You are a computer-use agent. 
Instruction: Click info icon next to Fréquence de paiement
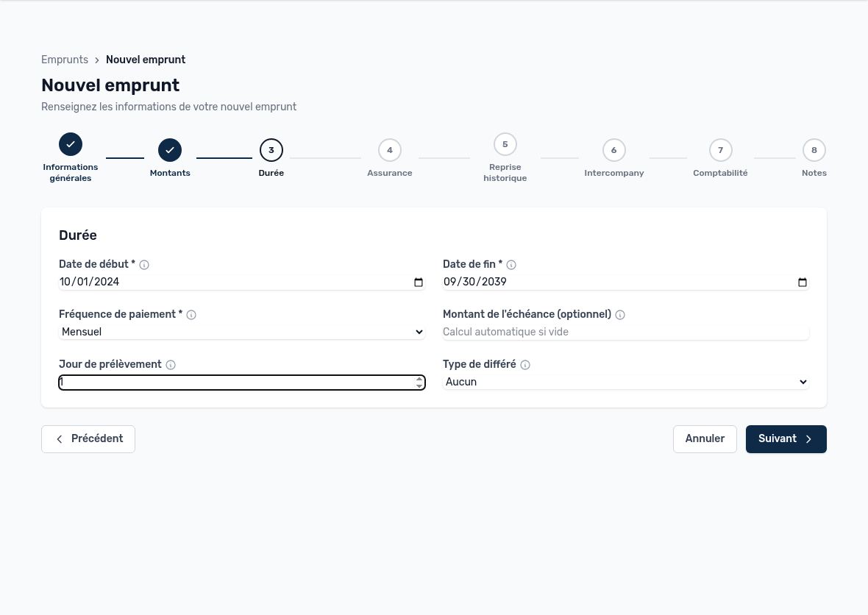click(191, 315)
